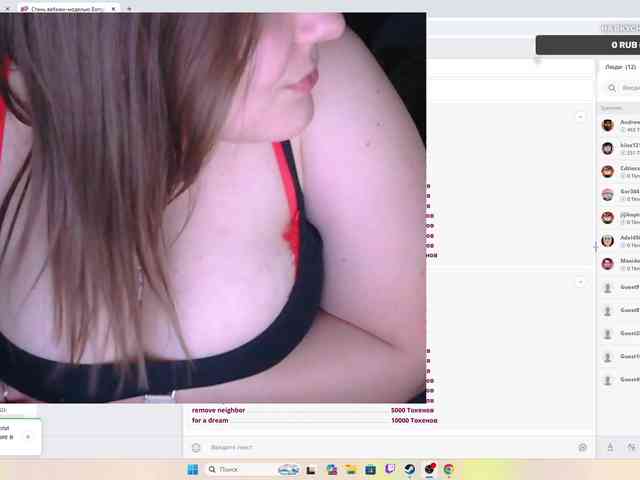The height and width of the screenshot is (480, 640).
Task: Open a new browser tab
Action: coord(129,9)
